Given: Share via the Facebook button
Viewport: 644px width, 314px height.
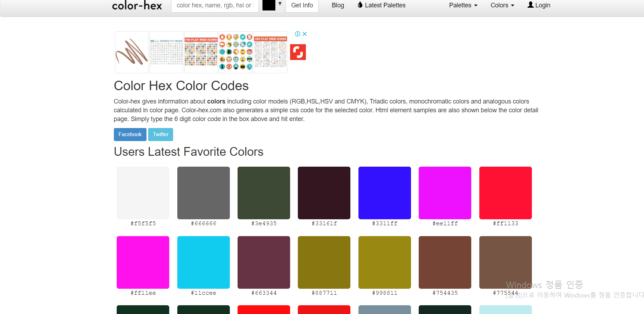Looking at the screenshot, I should 130,134.
